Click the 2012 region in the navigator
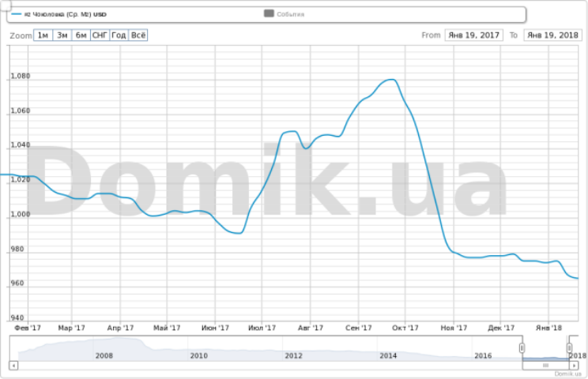The image size is (588, 379). coord(293,355)
